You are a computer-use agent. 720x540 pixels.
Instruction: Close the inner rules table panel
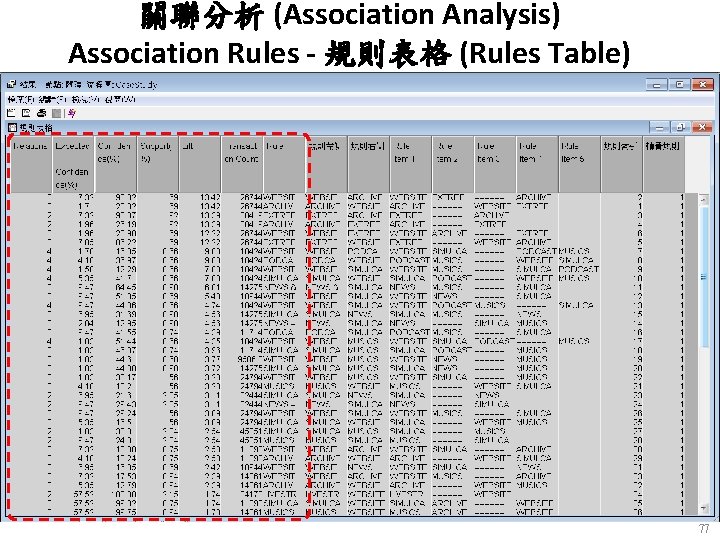pyautogui.click(x=702, y=127)
